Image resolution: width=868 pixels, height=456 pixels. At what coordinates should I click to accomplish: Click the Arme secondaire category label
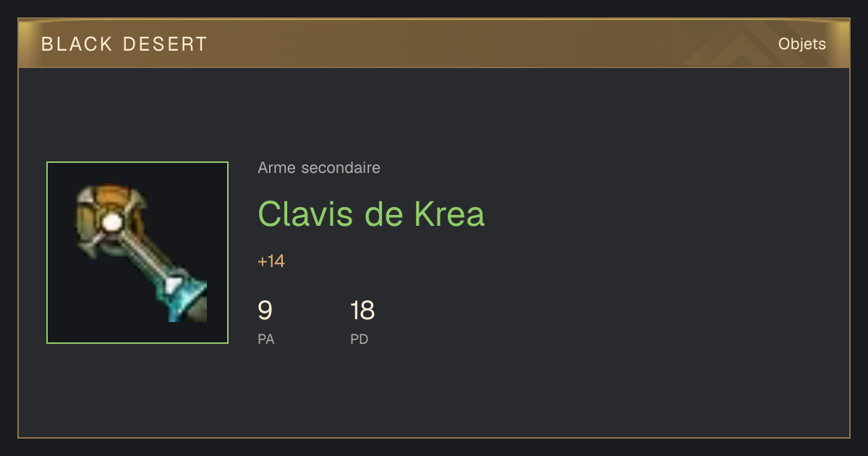[x=319, y=168]
